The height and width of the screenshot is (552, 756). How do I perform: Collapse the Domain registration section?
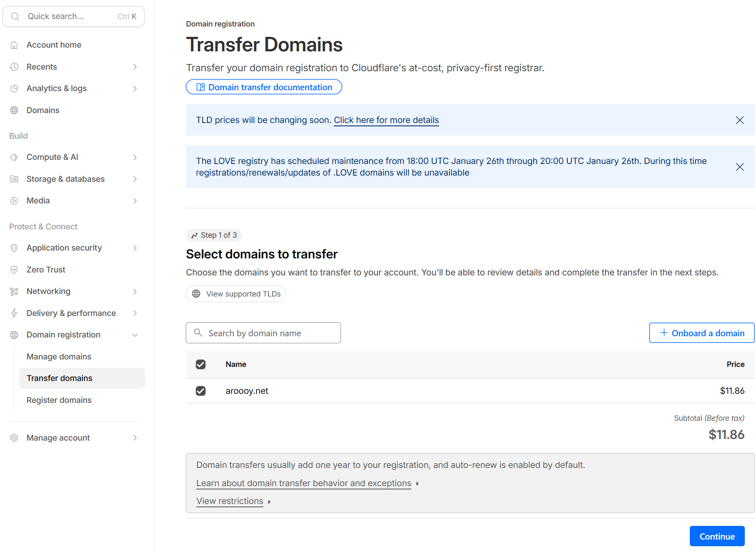(x=135, y=335)
